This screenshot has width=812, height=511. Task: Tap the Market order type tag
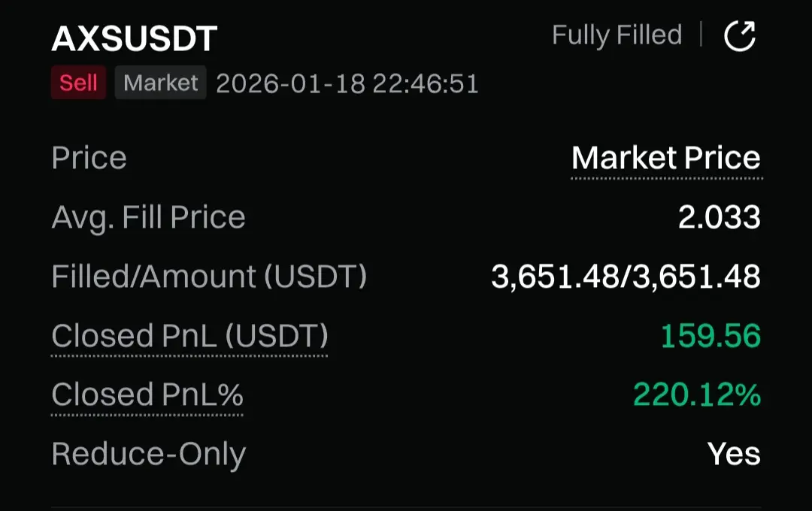(160, 82)
